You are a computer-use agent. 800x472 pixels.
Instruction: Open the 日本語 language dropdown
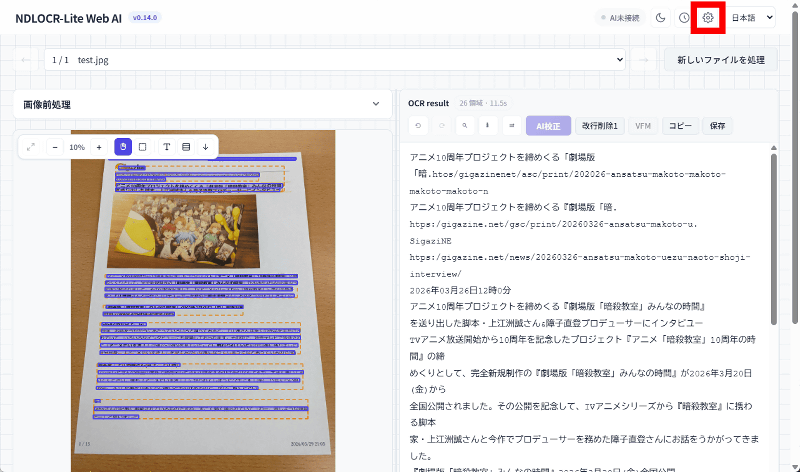click(x=753, y=17)
